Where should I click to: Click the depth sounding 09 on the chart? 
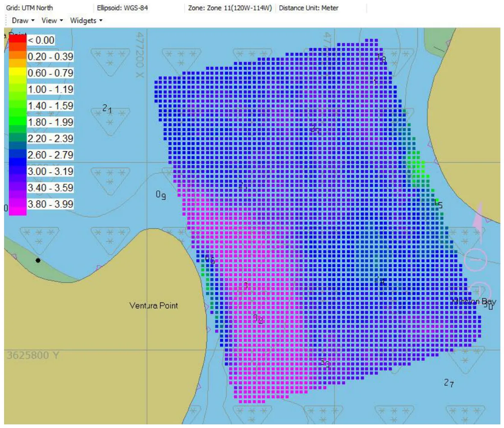pyautogui.click(x=161, y=195)
